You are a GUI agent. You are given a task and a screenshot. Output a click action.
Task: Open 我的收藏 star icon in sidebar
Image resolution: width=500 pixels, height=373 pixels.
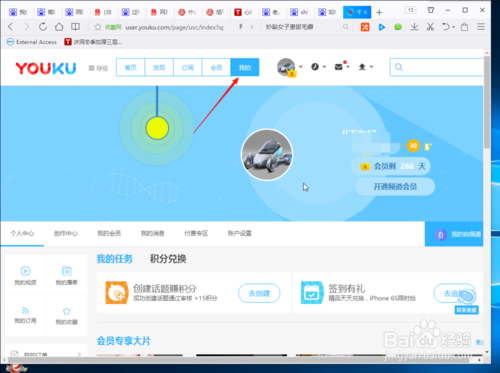pos(67,311)
